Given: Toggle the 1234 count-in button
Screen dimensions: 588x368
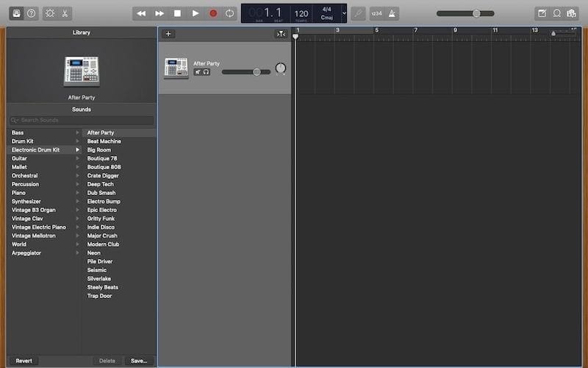Looking at the screenshot, I should [x=377, y=13].
